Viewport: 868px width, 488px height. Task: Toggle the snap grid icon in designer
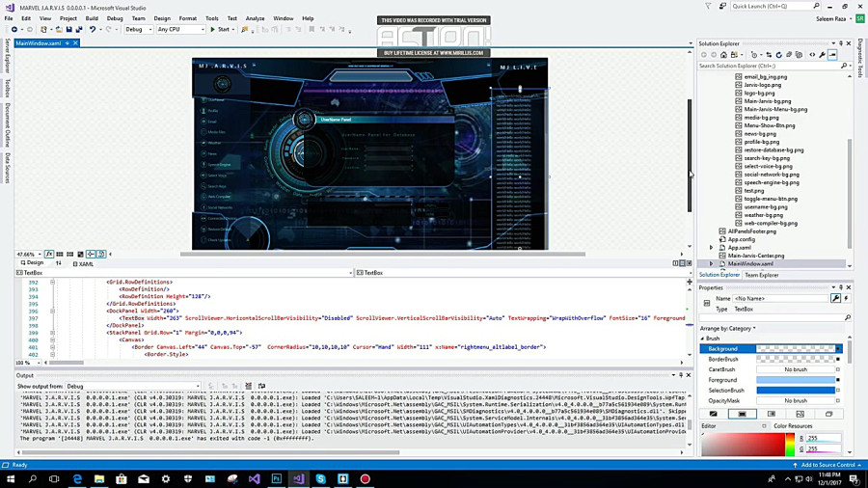[x=59, y=254]
